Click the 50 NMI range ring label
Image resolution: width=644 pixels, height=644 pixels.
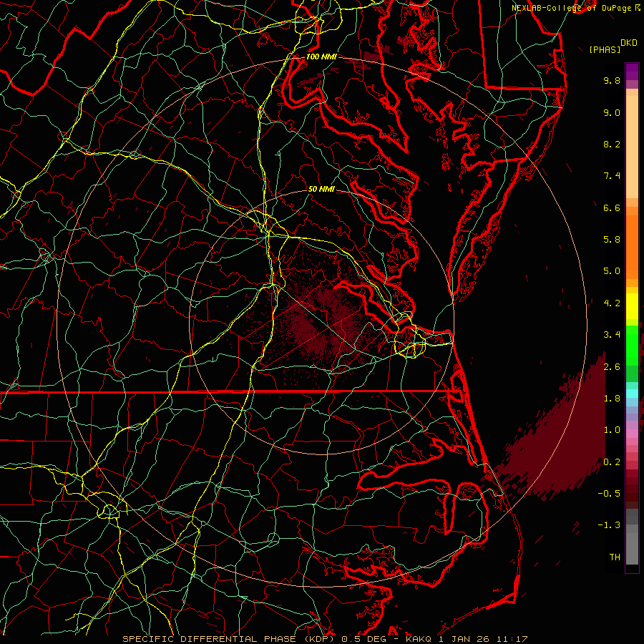point(321,190)
